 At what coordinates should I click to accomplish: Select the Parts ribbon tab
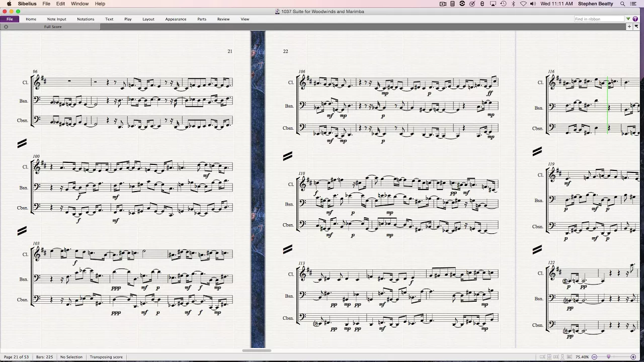[202, 19]
